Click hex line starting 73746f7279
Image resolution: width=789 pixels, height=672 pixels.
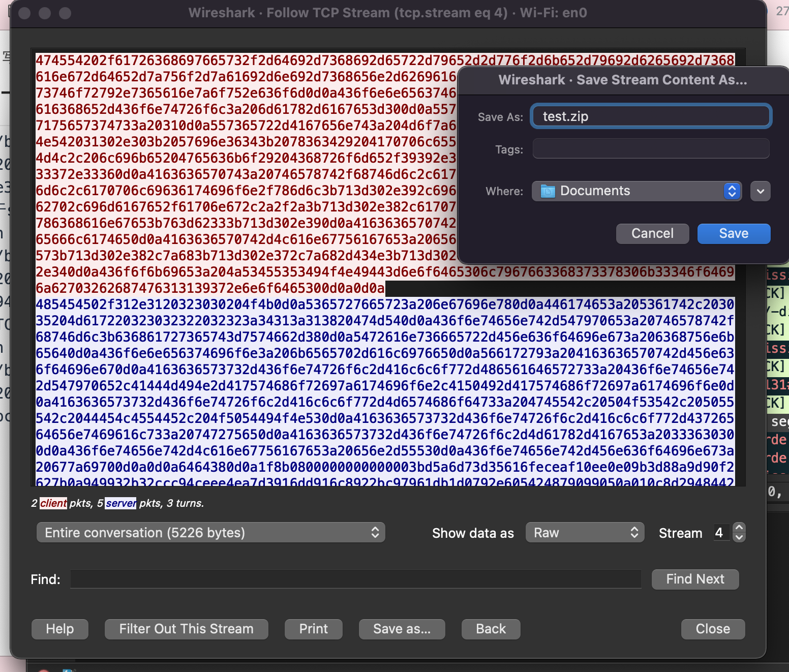click(x=246, y=93)
